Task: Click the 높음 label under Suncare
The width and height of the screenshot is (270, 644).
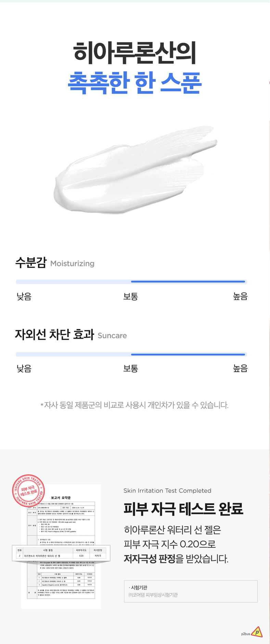Action: (240, 369)
